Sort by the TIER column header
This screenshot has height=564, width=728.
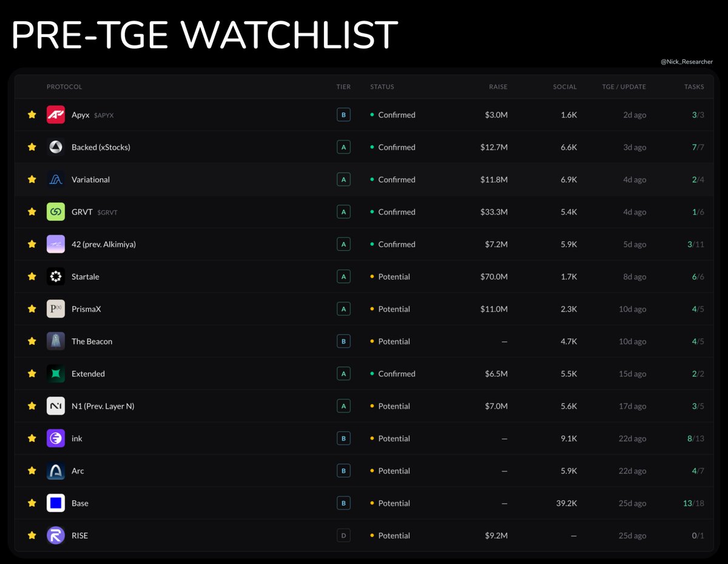(x=343, y=87)
